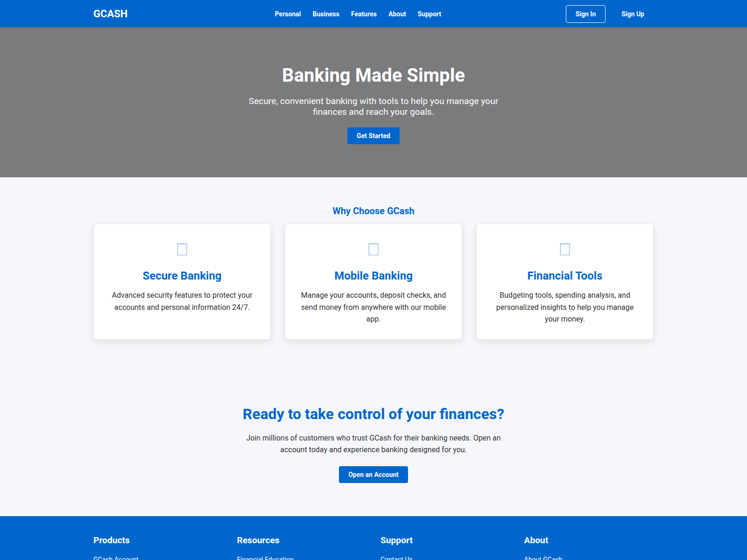747x560 pixels.
Task: Click the Support heading in the footer
Action: coord(396,540)
